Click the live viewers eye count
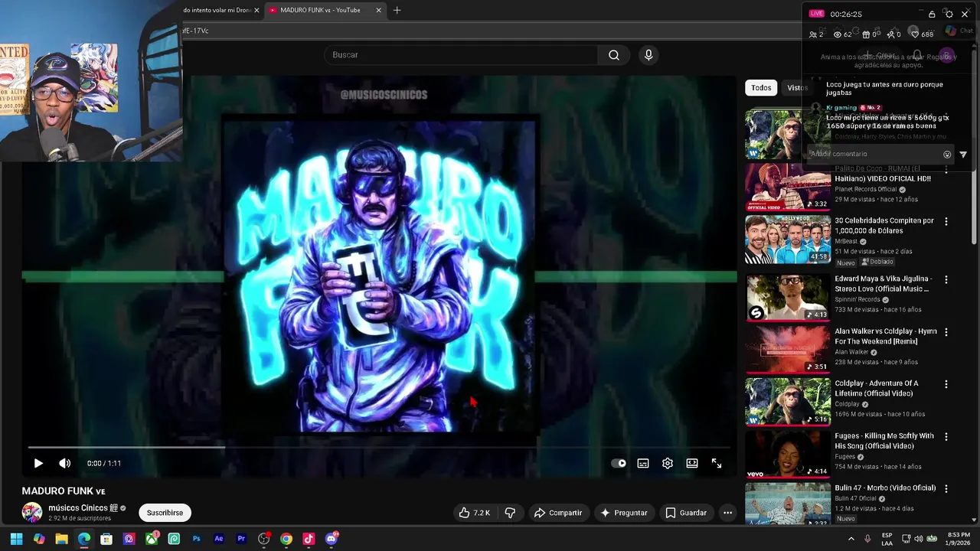This screenshot has width=980, height=551. [x=842, y=34]
